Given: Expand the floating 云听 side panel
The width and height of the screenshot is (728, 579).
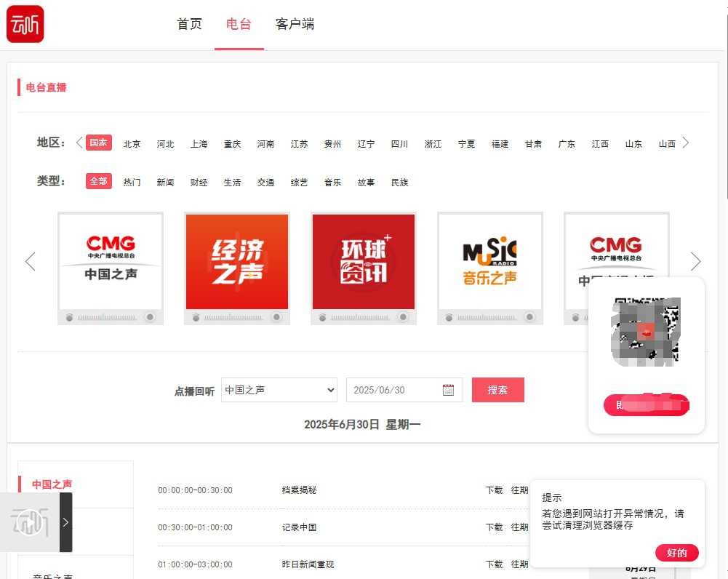Looking at the screenshot, I should pyautogui.click(x=65, y=522).
